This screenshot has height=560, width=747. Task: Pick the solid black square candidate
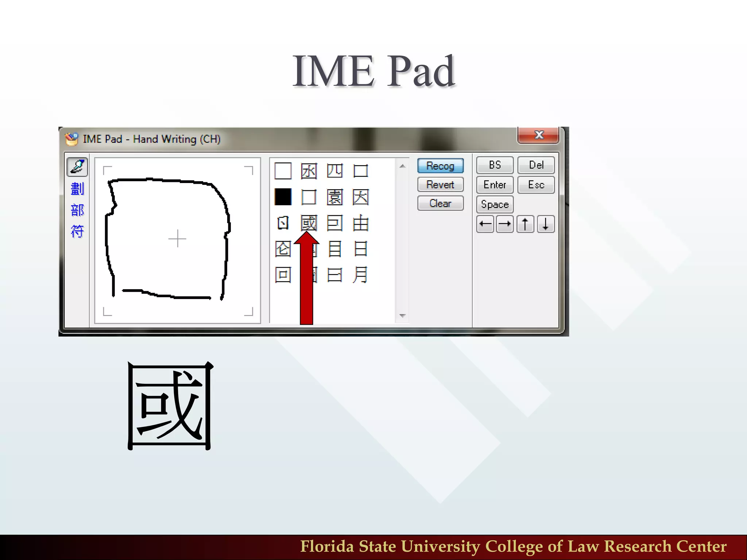point(283,197)
